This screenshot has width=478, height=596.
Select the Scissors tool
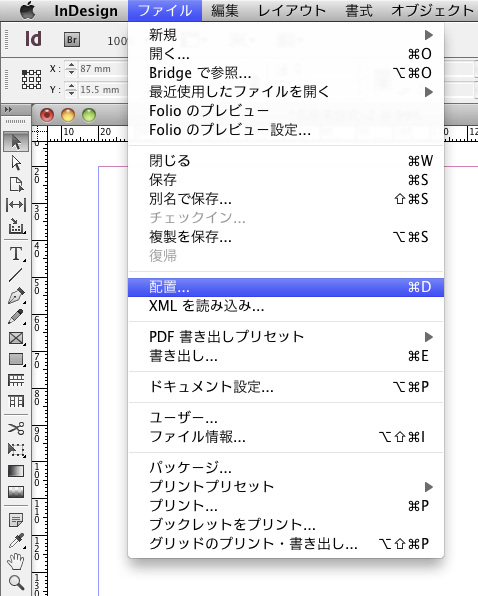16,428
